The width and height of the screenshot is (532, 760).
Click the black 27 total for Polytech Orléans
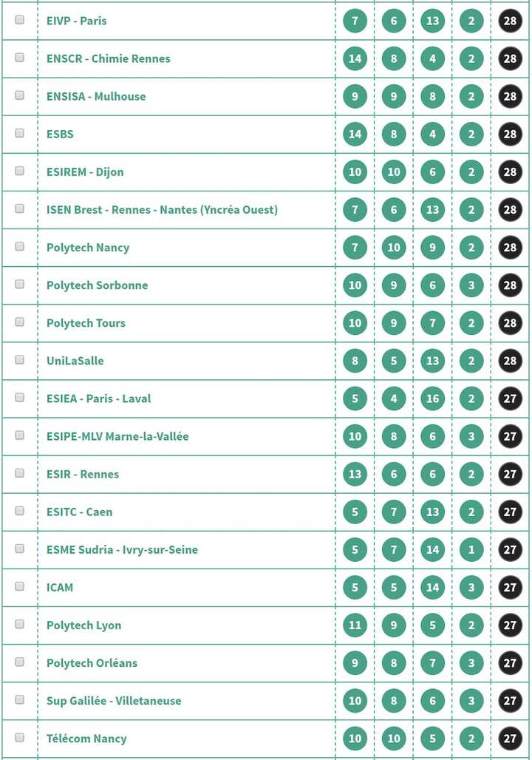pos(510,662)
